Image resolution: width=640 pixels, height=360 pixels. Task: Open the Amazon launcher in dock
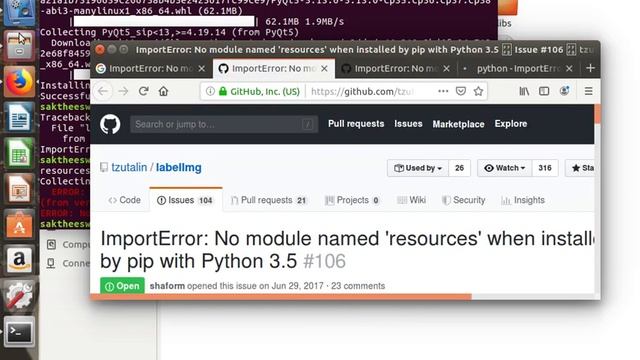tap(19, 260)
